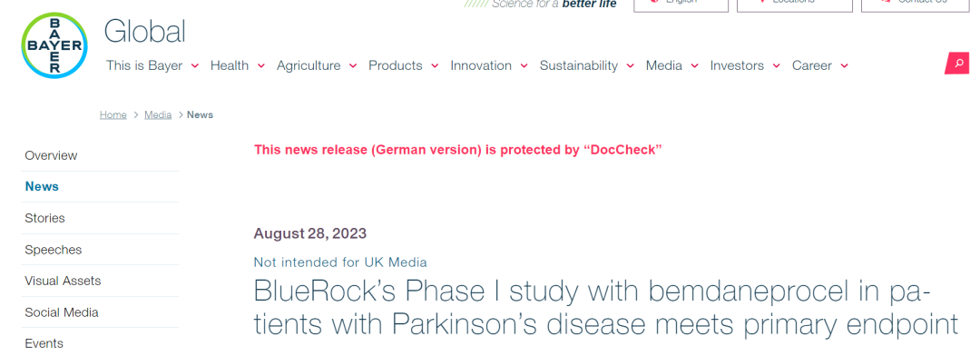The height and width of the screenshot is (356, 980).
Task: Open the pink search icon button
Action: pyautogui.click(x=957, y=64)
